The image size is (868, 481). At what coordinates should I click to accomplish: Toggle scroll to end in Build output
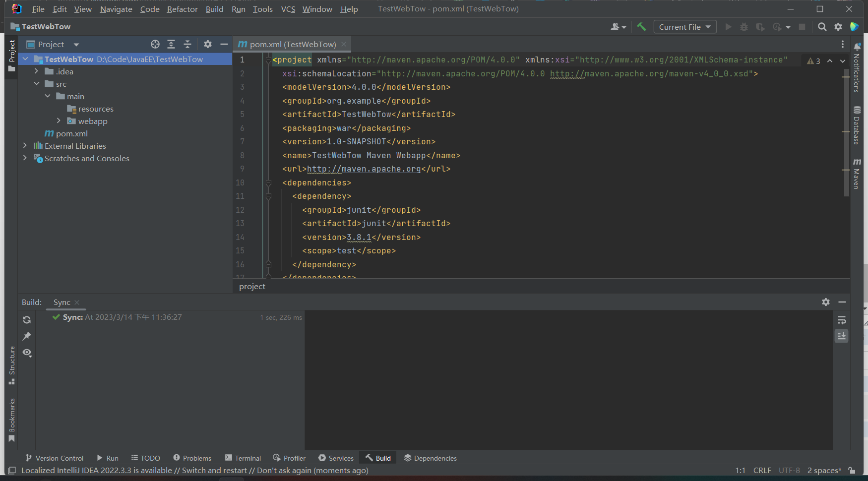point(842,336)
